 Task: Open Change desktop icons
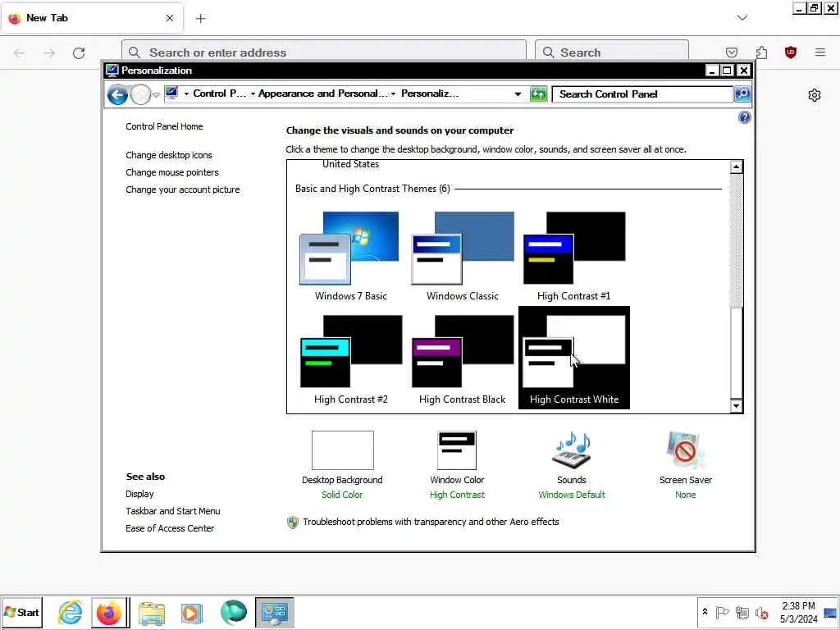[169, 155]
